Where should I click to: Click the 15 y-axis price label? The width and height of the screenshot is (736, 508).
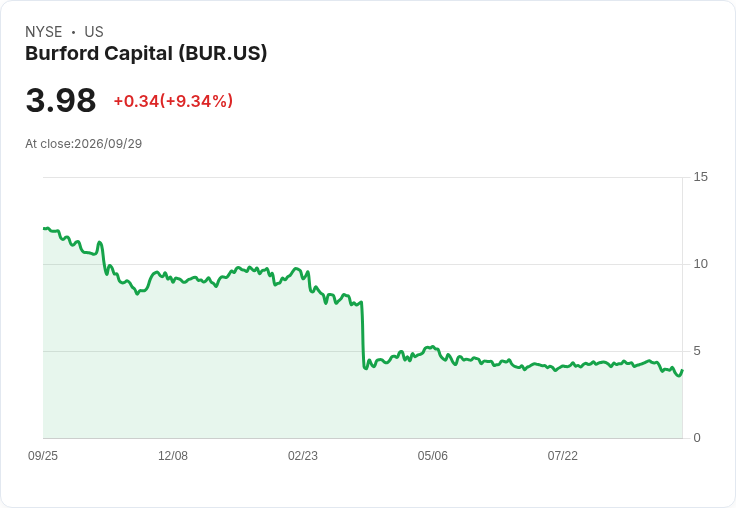[700, 177]
